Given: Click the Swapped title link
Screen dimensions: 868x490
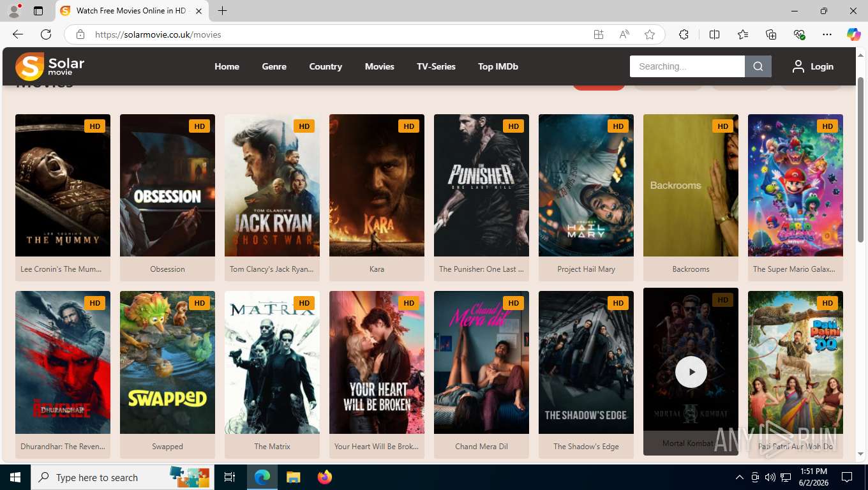Looking at the screenshot, I should (x=167, y=447).
